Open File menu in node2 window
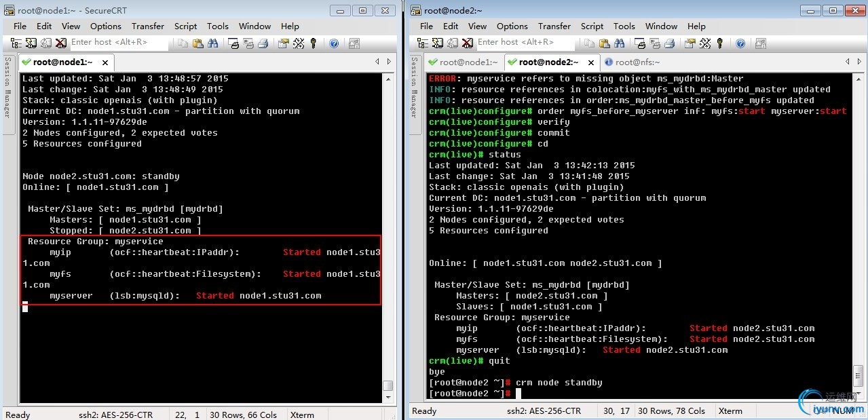Image resolution: width=868 pixels, height=420 pixels. pyautogui.click(x=426, y=26)
